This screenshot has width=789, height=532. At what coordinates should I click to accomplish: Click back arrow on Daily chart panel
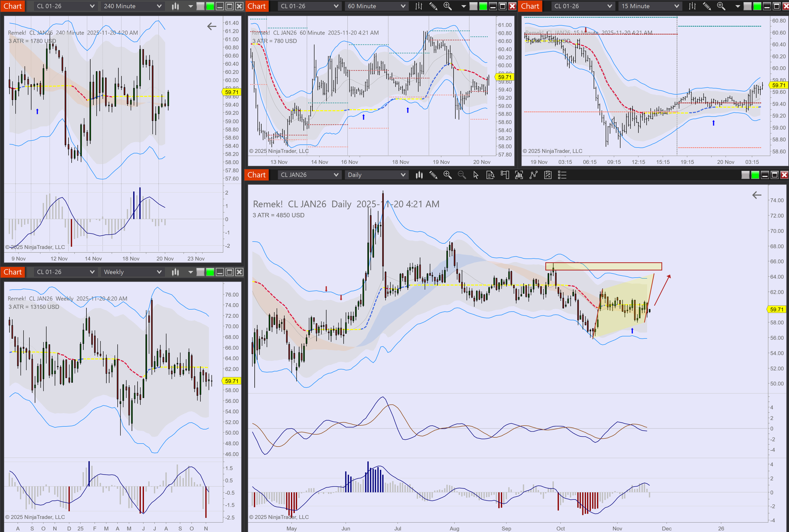point(756,195)
